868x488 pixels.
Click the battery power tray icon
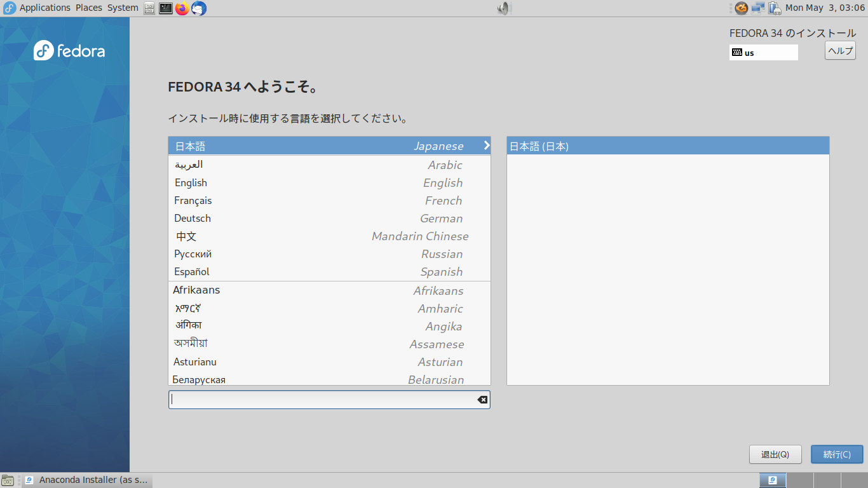pos(774,8)
